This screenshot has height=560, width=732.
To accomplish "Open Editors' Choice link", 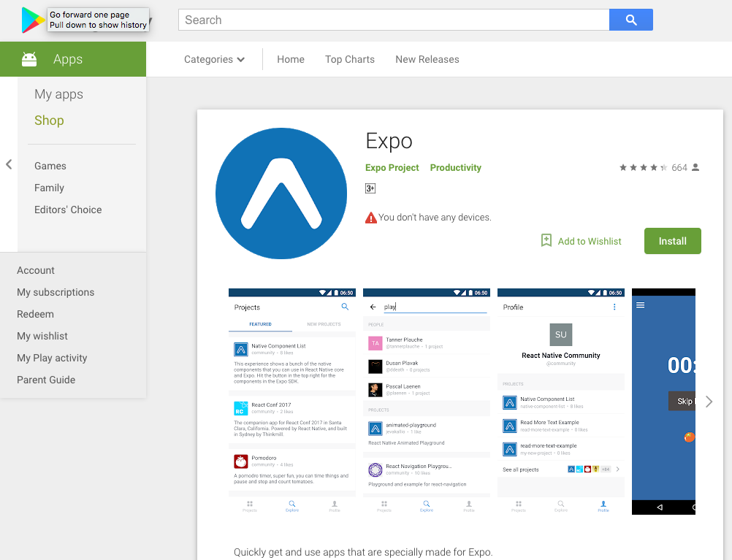I will [68, 210].
